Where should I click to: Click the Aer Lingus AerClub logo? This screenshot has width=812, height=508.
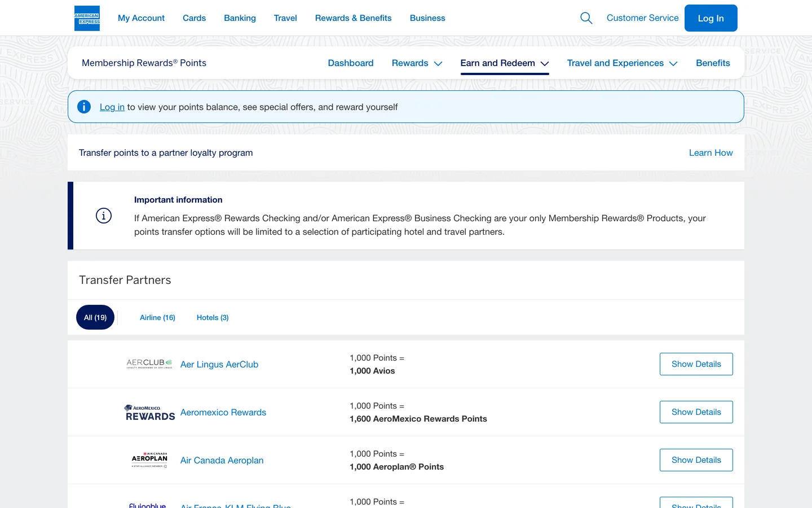(149, 364)
